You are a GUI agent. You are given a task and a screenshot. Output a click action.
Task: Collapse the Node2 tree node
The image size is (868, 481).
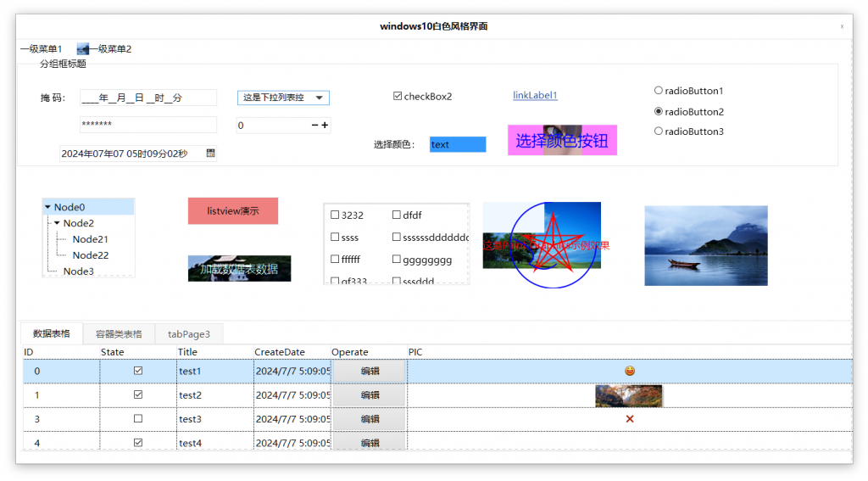click(57, 223)
